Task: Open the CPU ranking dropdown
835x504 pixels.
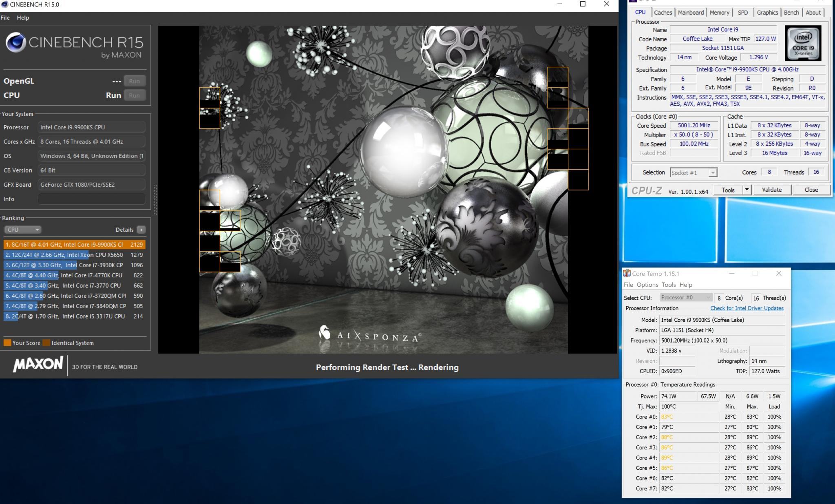Action: pos(23,230)
